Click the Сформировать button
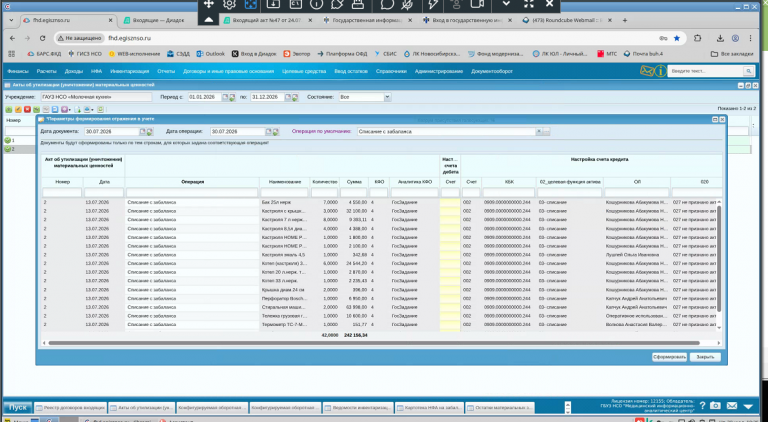This screenshot has height=422, width=768. (x=669, y=357)
